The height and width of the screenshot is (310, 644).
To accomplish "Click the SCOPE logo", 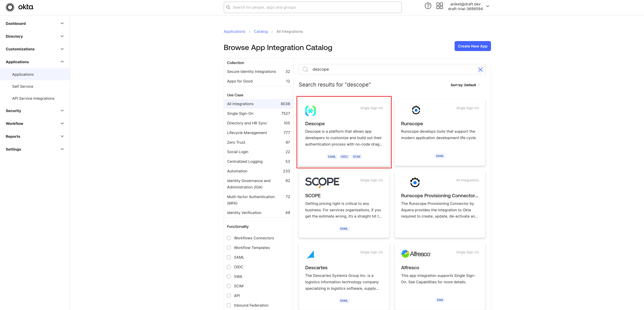I will tap(322, 182).
